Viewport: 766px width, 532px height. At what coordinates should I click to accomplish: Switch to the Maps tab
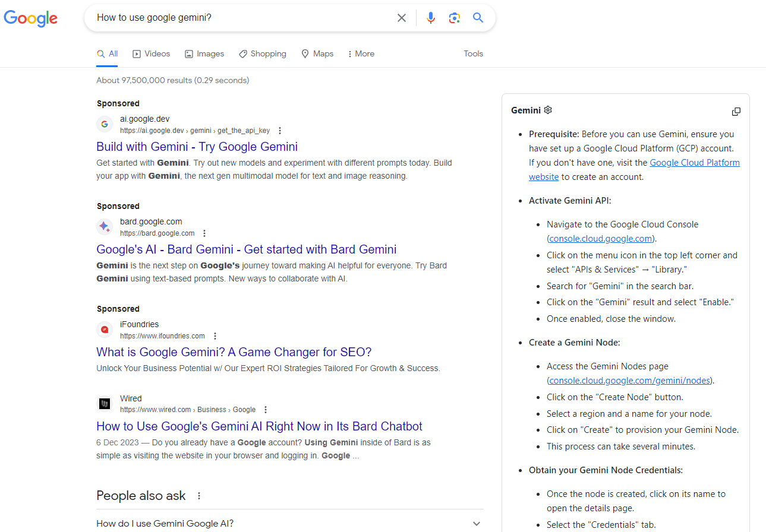click(317, 53)
